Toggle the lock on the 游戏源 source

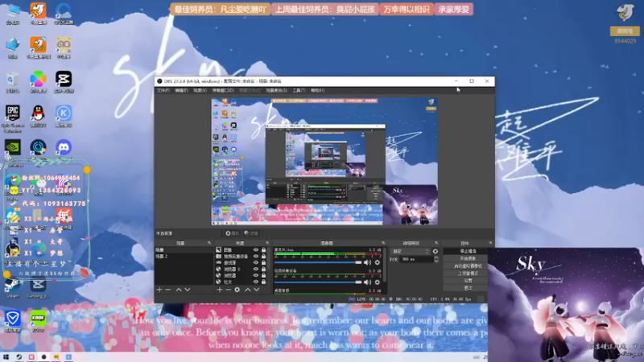[x=264, y=263]
